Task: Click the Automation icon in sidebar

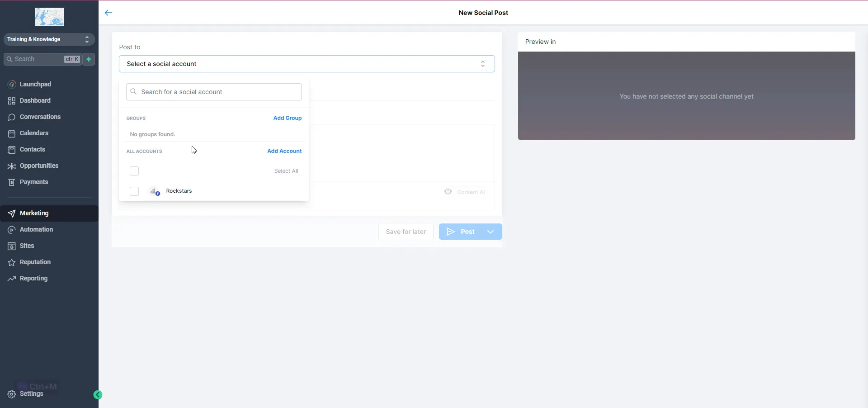Action: (12, 230)
